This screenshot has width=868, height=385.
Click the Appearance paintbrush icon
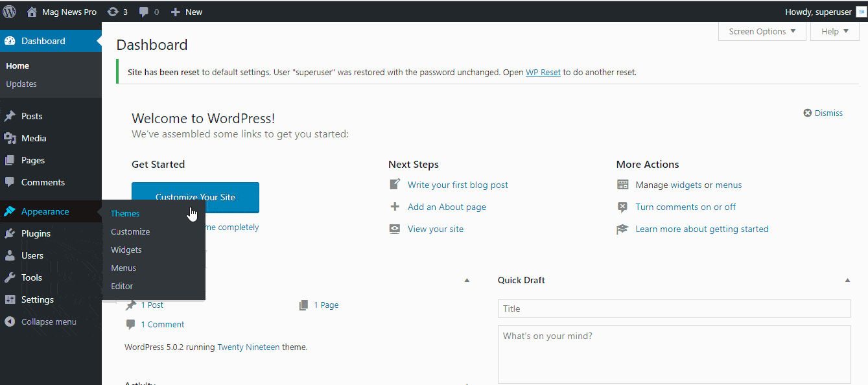point(10,211)
